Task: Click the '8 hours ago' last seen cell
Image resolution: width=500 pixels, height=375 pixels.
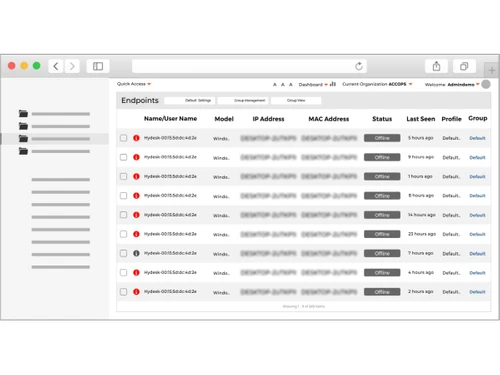Action: pyautogui.click(x=421, y=196)
